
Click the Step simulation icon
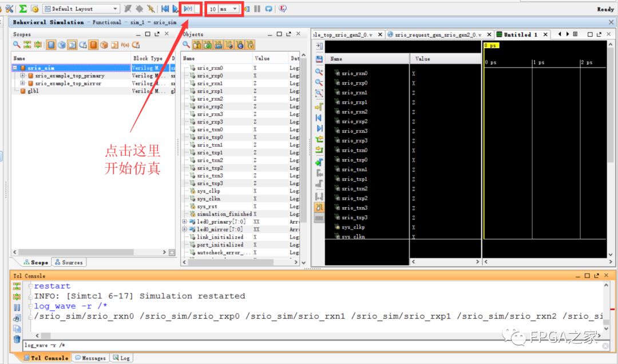coord(247,9)
